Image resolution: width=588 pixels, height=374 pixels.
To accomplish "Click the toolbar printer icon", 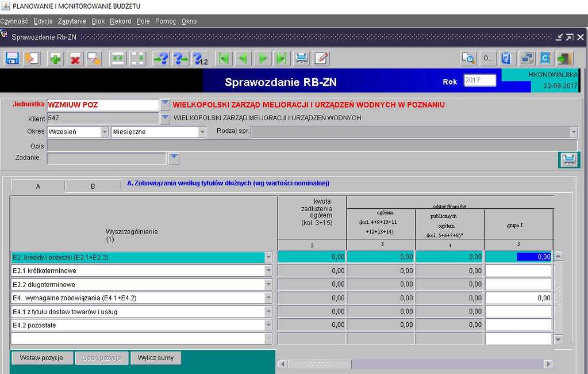I will tap(302, 59).
